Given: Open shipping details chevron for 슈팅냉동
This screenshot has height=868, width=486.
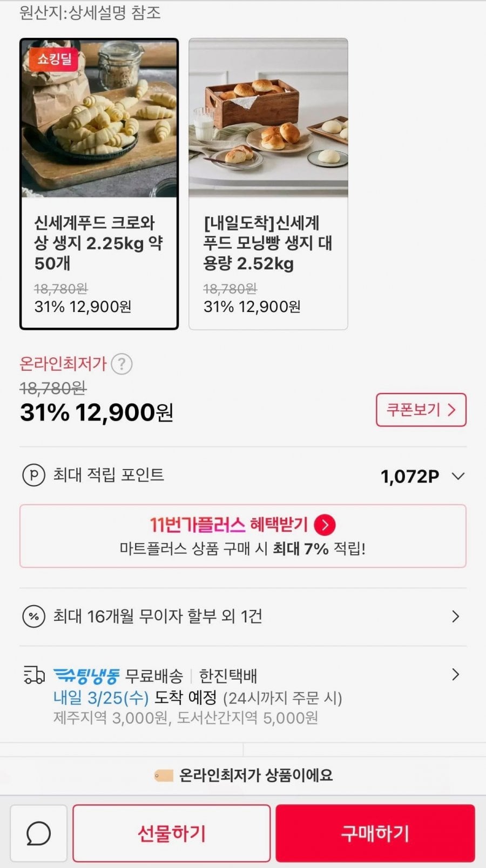Looking at the screenshot, I should pyautogui.click(x=455, y=674).
